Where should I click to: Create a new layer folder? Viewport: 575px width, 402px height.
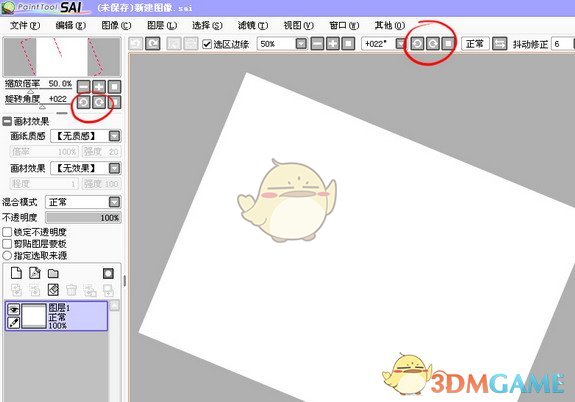(53, 274)
